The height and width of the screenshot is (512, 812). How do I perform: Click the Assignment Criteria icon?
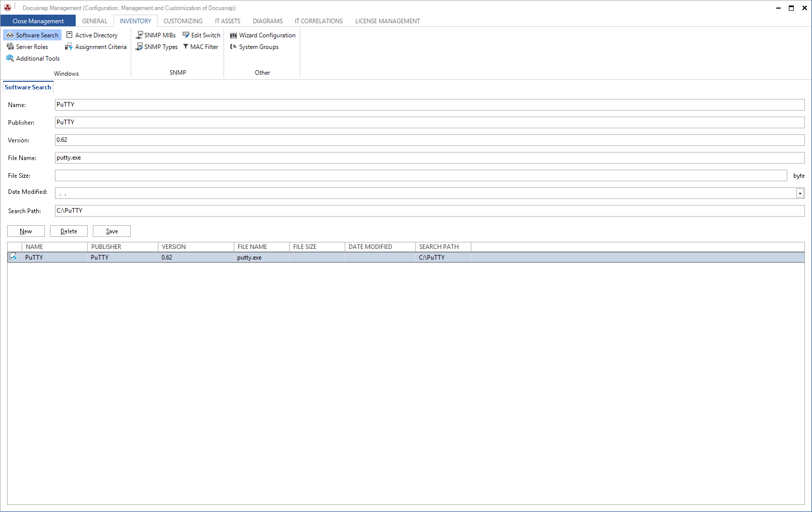click(69, 46)
